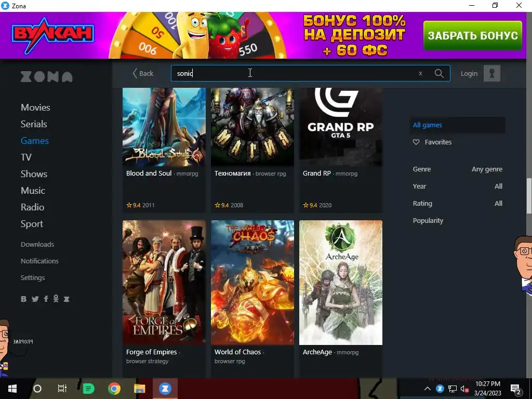Screen dimensions: 532x399
Task: Open the Facebook icon link
Action: (x=46, y=299)
